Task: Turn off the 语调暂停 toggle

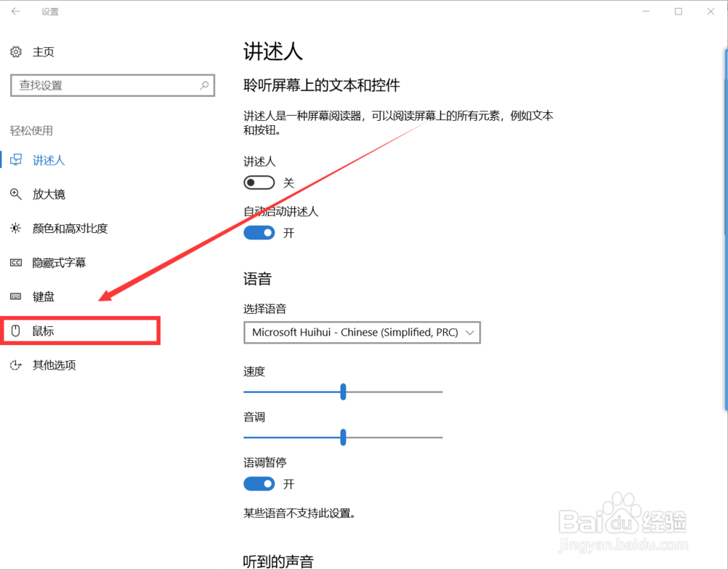Action: pyautogui.click(x=258, y=484)
